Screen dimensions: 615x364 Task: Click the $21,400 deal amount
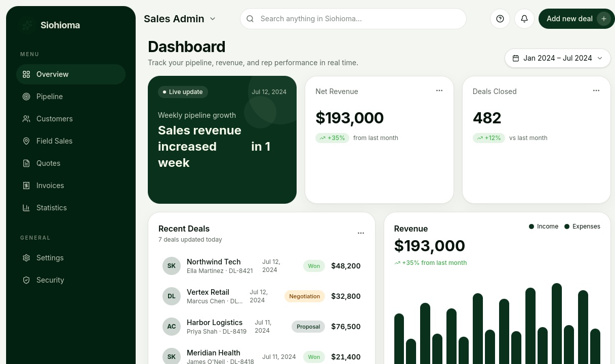point(346,357)
